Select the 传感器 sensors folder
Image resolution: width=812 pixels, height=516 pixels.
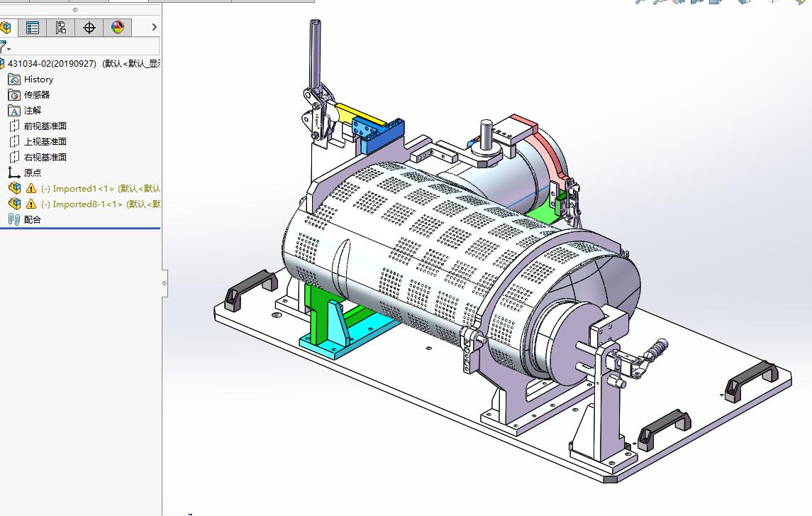37,95
